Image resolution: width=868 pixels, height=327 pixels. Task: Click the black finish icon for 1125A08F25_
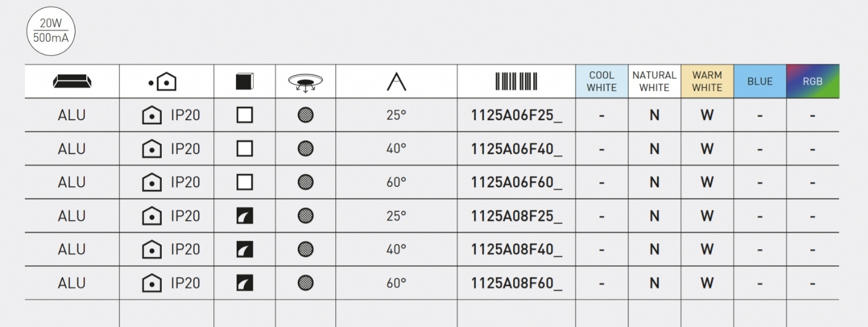click(x=245, y=216)
